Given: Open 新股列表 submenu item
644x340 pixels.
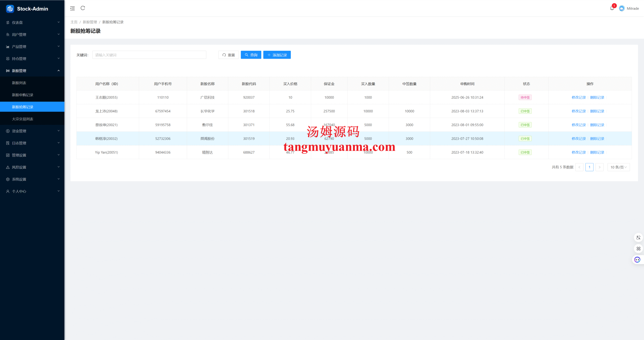Looking at the screenshot, I should coord(19,83).
